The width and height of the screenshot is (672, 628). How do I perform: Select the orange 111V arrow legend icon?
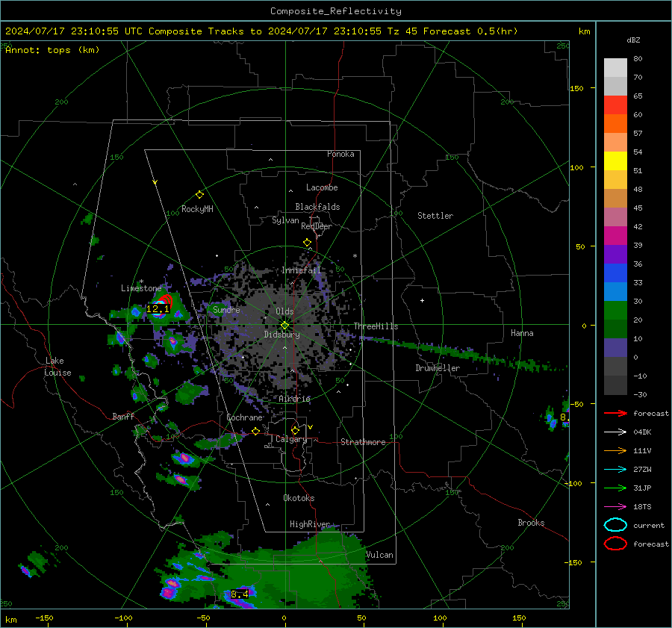pyautogui.click(x=615, y=450)
